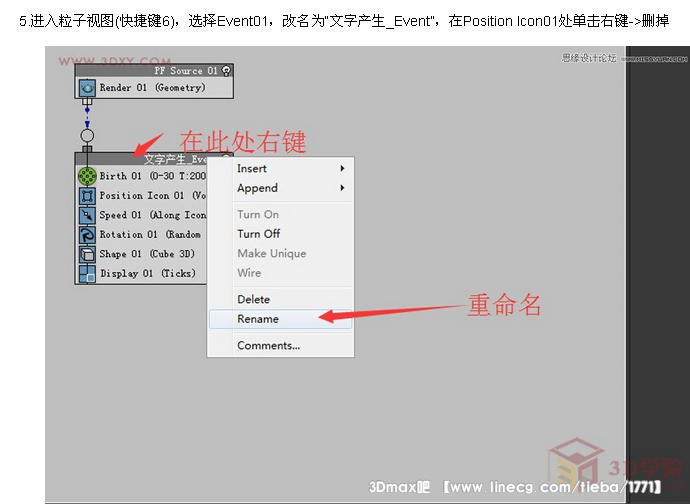Choose Rename in context menu
690x504 pixels.
[281, 319]
